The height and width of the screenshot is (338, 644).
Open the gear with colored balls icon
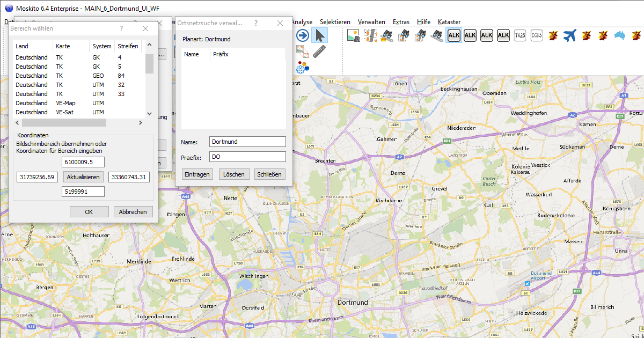click(x=303, y=68)
